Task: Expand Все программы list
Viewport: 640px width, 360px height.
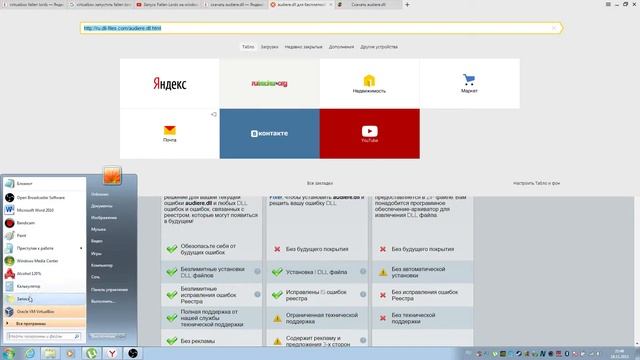Action: [44, 324]
